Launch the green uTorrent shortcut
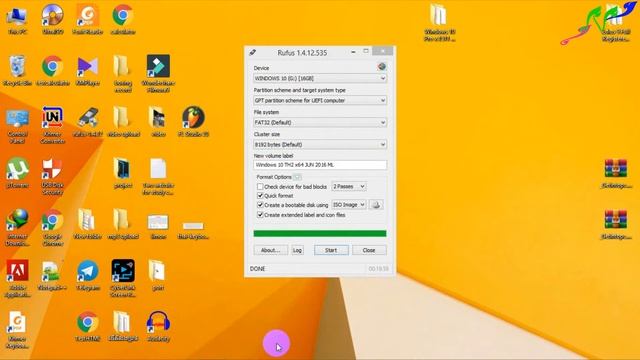Screen dimensions: 640x360 17,173
